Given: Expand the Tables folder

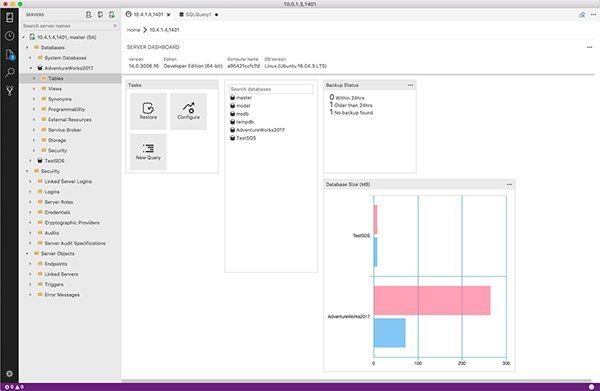Looking at the screenshot, I should [34, 78].
